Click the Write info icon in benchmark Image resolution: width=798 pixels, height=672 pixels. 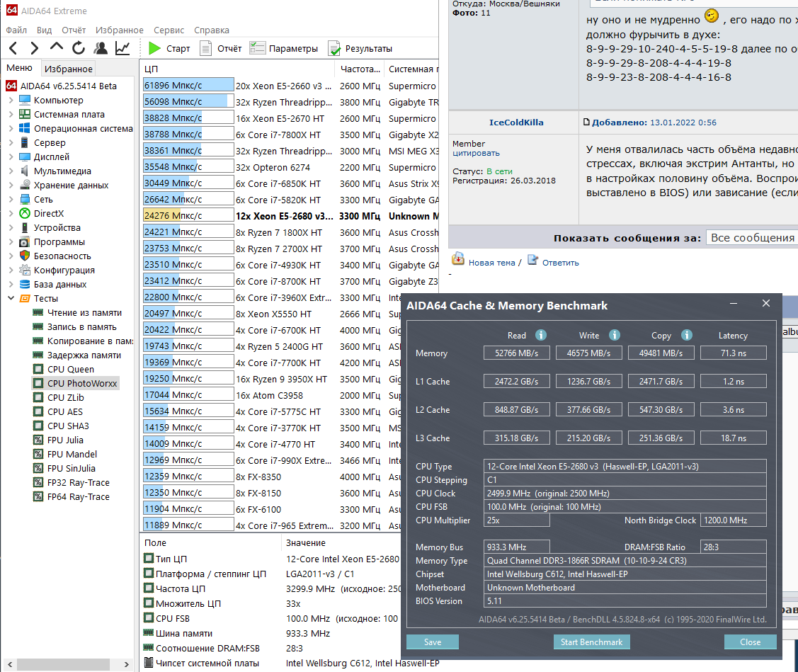point(615,335)
